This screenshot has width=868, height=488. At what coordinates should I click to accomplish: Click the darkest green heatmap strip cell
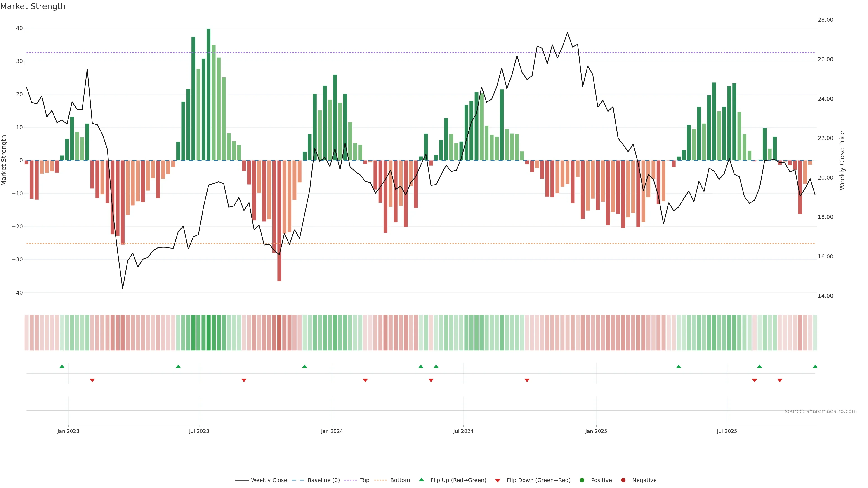209,332
